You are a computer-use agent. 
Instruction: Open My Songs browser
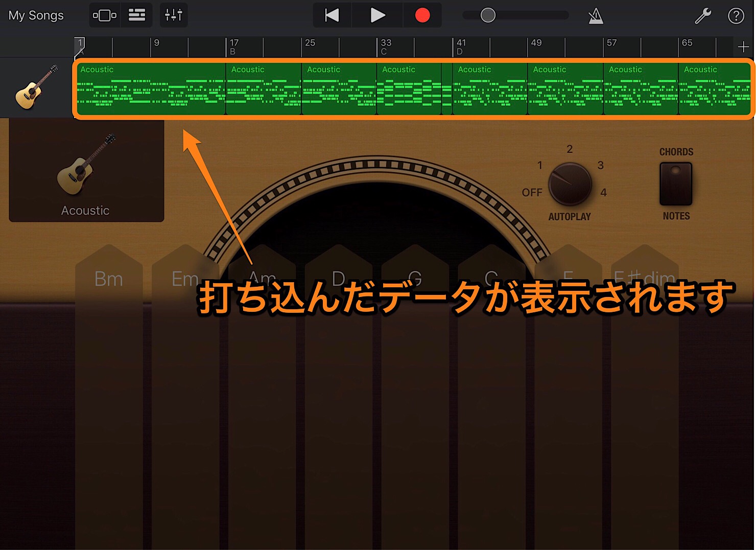[36, 15]
